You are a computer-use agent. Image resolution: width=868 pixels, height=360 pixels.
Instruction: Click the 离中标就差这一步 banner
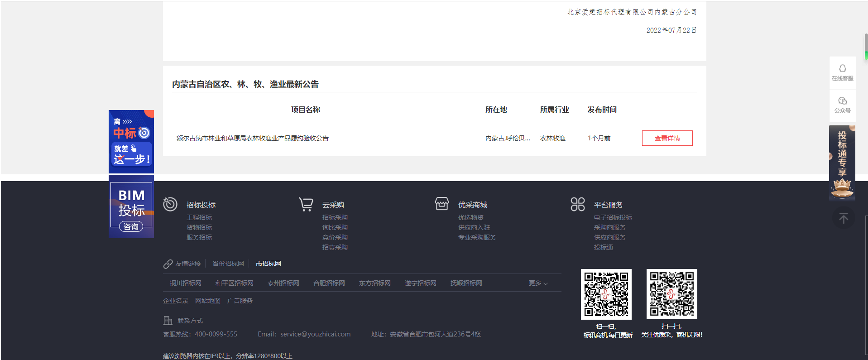tap(131, 141)
